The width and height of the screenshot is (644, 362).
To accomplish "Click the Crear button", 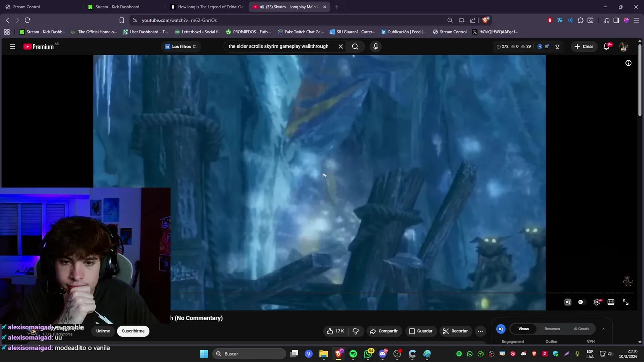I will point(584,46).
